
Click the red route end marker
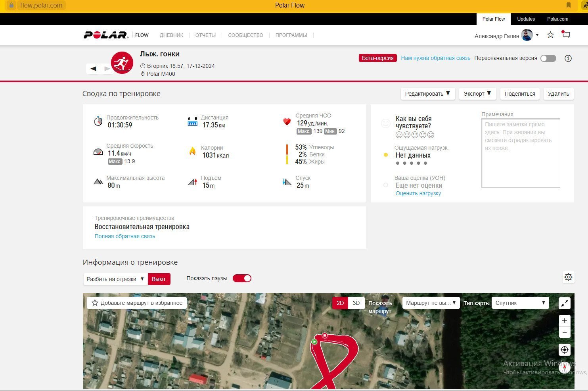(x=325, y=336)
